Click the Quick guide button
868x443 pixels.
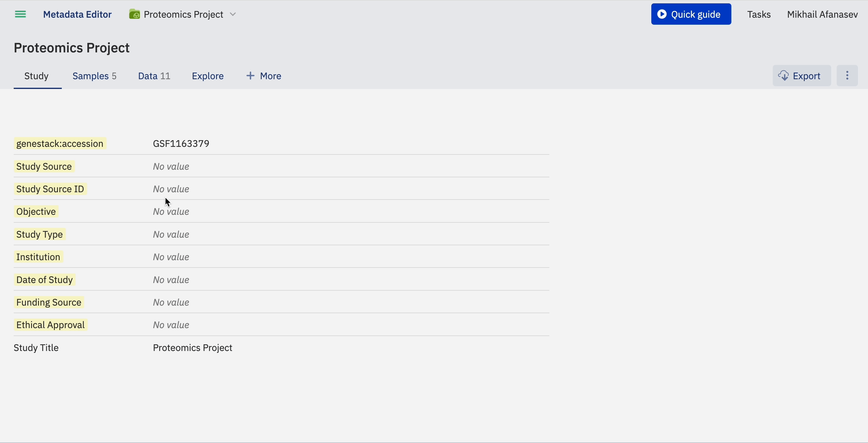(x=691, y=14)
